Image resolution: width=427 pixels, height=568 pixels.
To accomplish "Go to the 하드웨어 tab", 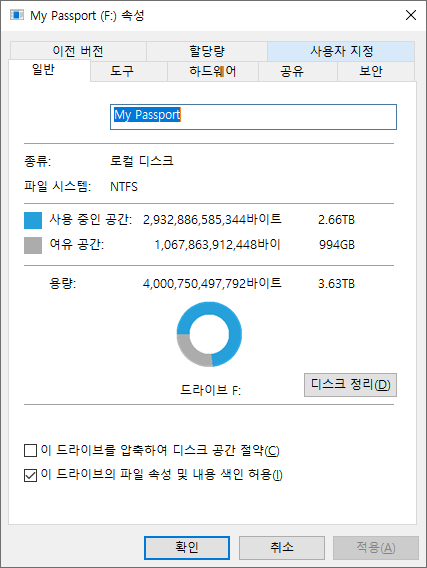I will click(x=213, y=71).
